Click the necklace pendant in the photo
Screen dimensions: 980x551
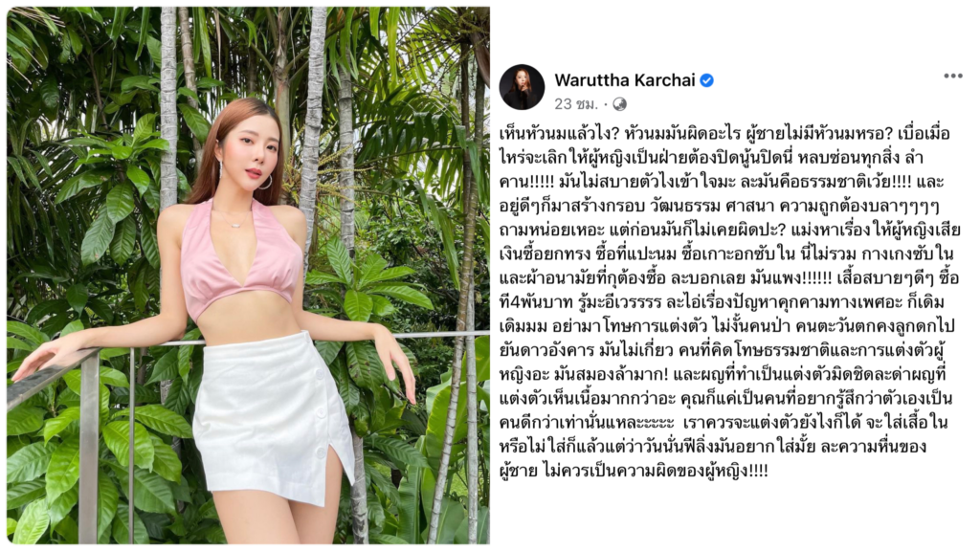tap(234, 224)
